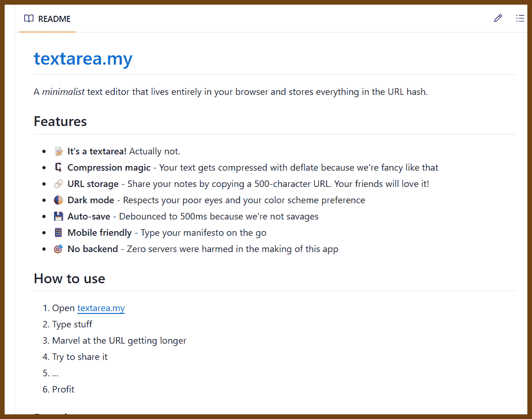Click the clamp emoji next to Compression magic
The width and height of the screenshot is (532, 419).
[x=58, y=168]
